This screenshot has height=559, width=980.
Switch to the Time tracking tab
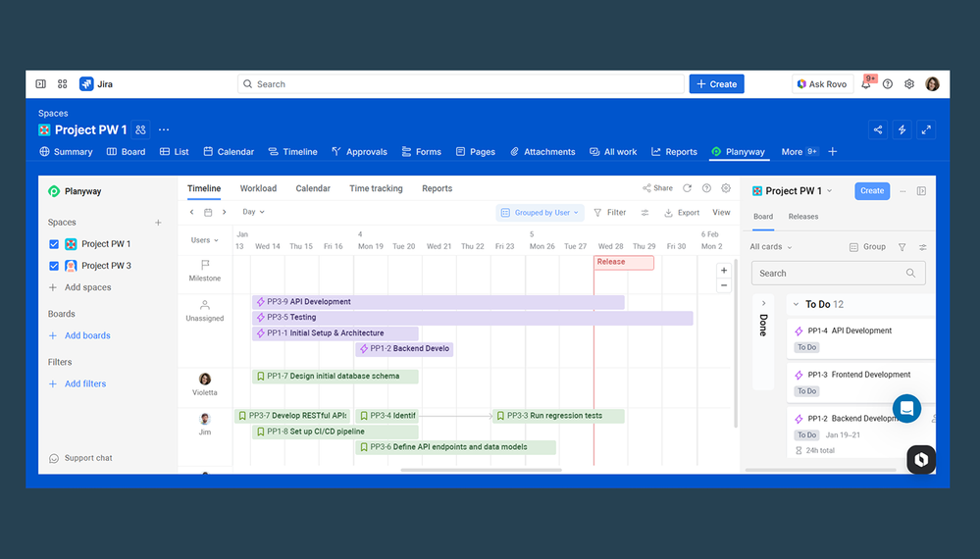(x=376, y=188)
